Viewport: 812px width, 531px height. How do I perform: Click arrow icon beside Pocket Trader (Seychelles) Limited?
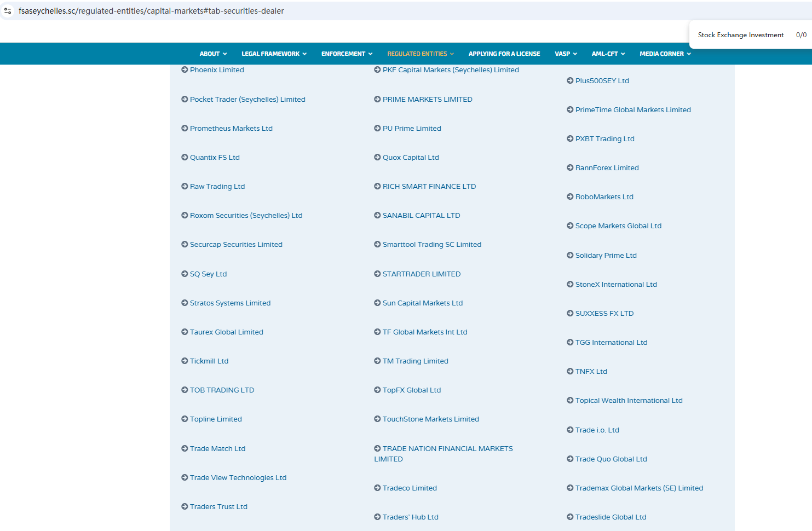click(x=185, y=99)
